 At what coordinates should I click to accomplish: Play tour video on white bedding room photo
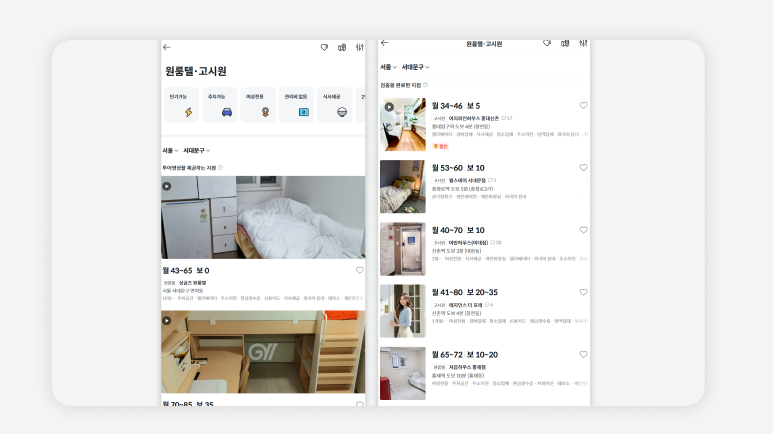167,186
